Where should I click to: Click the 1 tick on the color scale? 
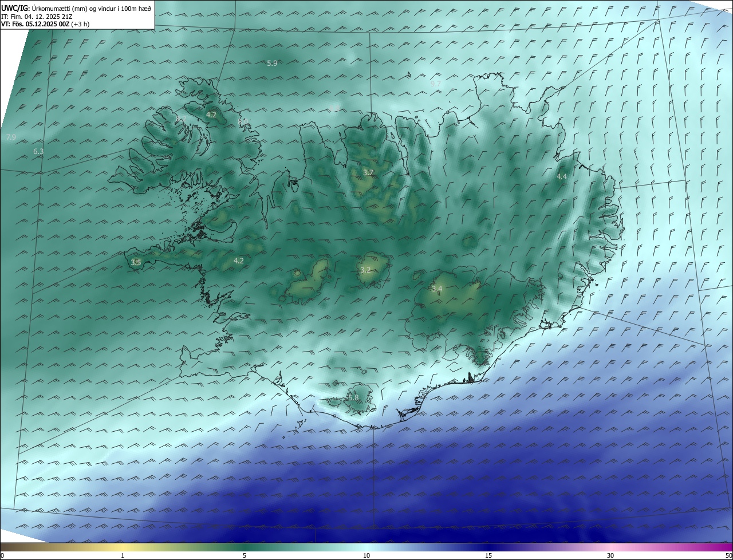point(123,556)
